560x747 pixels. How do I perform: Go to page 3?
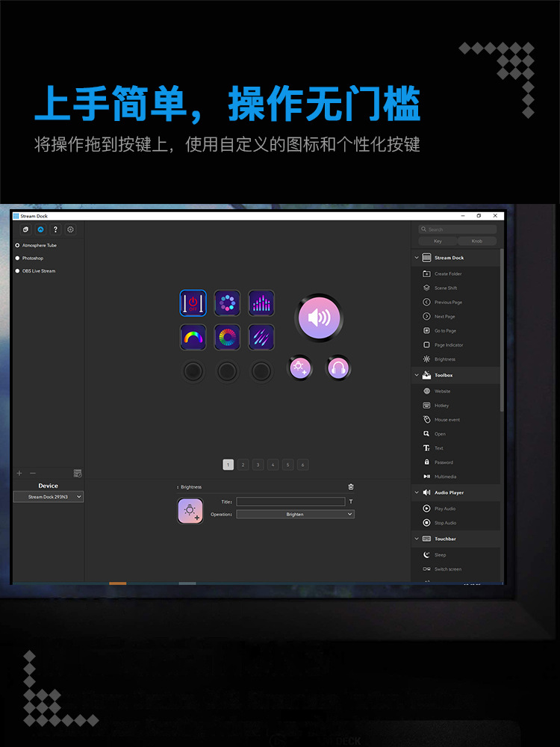258,465
